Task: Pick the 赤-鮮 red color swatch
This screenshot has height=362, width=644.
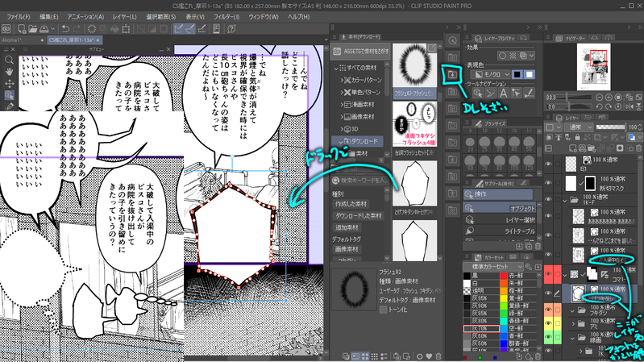Action: (504, 276)
